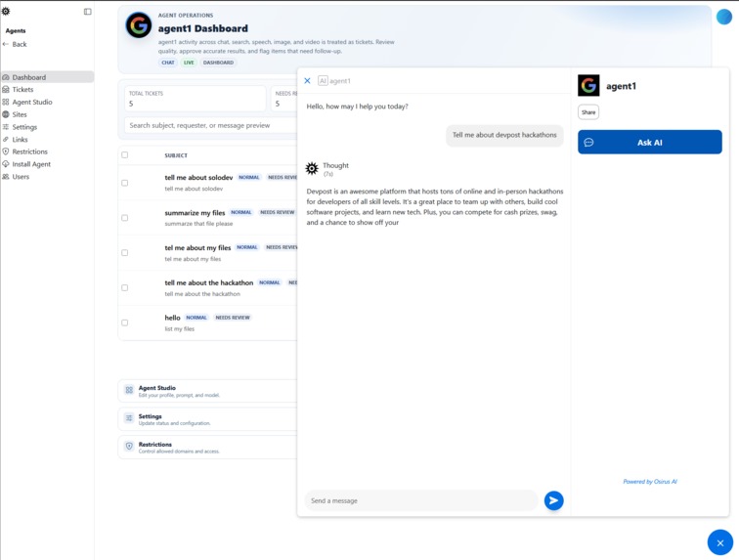Viewport: 739px width, 560px height.
Task: Click the blue send message arrow button
Action: click(x=554, y=500)
